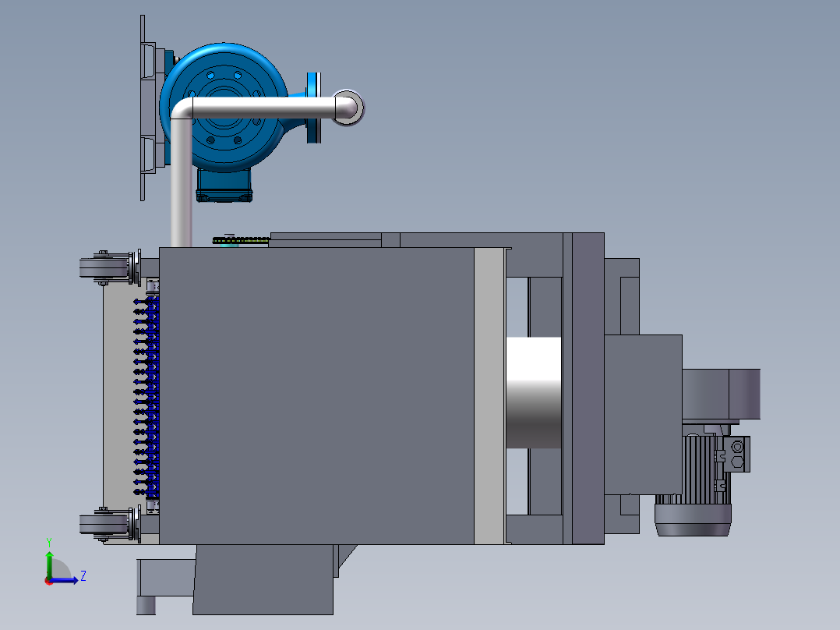Select the shiny metallic cylinder shaft
The image size is (840, 630).
click(x=534, y=392)
